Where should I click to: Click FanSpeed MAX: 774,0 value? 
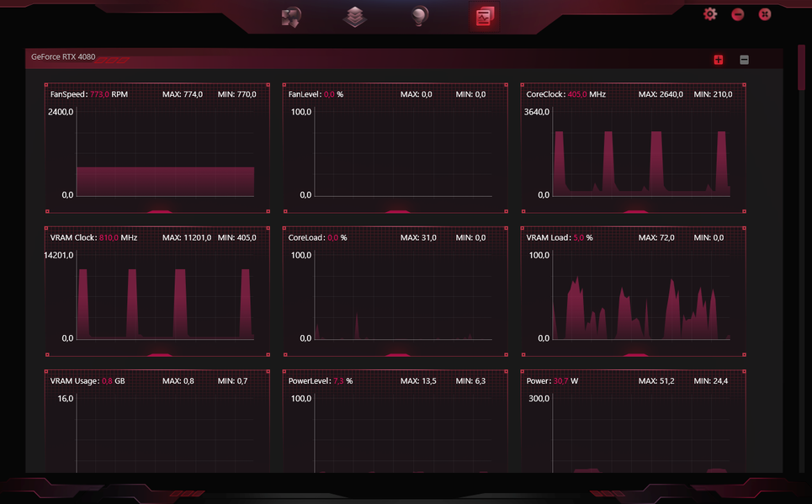[183, 94]
